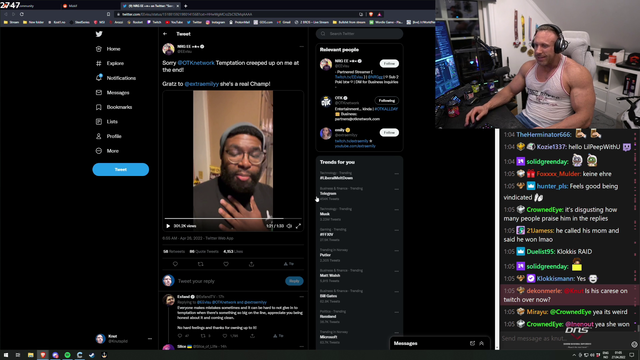640x360 pixels.
Task: Open Explore in Twitter sidebar
Action: pyautogui.click(x=109, y=63)
